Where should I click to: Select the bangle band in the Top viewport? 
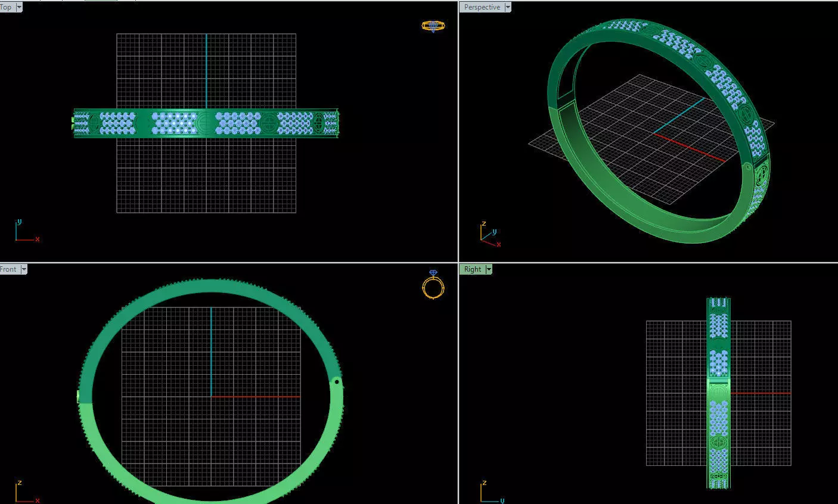(x=206, y=123)
